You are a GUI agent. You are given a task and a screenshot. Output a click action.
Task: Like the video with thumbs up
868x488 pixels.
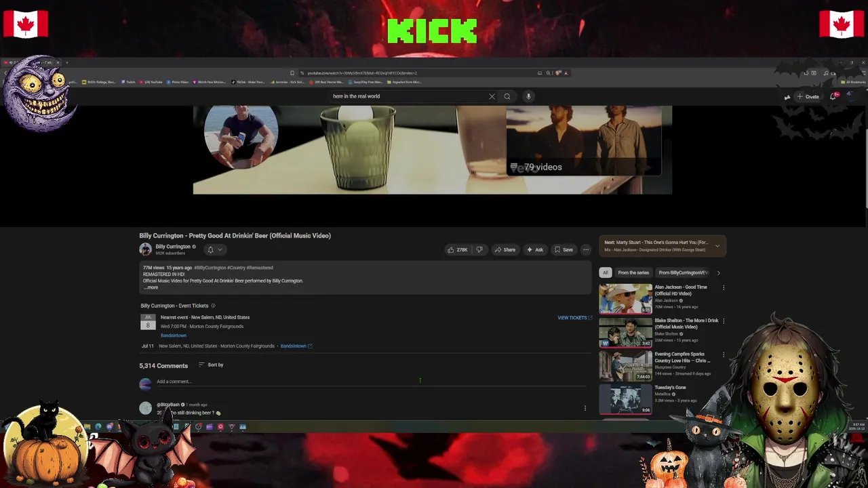pos(457,249)
